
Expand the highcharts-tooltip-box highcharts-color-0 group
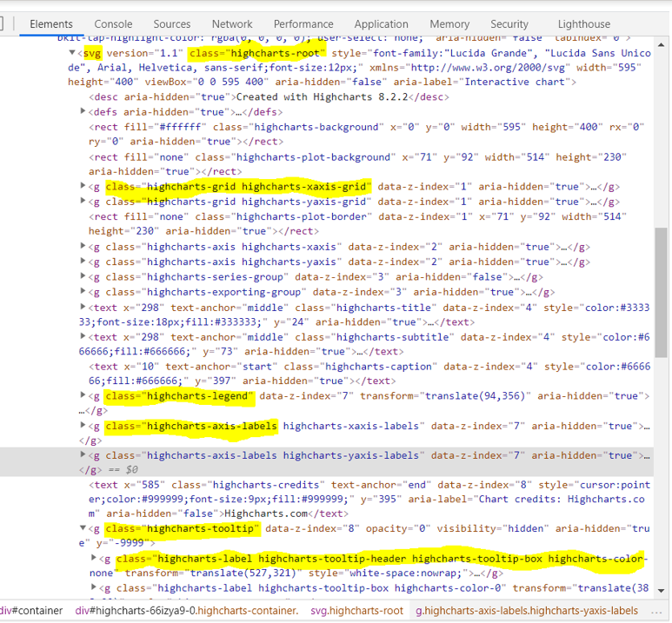94,587
